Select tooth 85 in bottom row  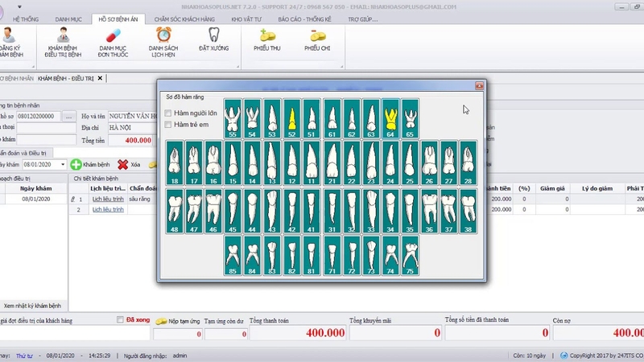click(x=233, y=255)
